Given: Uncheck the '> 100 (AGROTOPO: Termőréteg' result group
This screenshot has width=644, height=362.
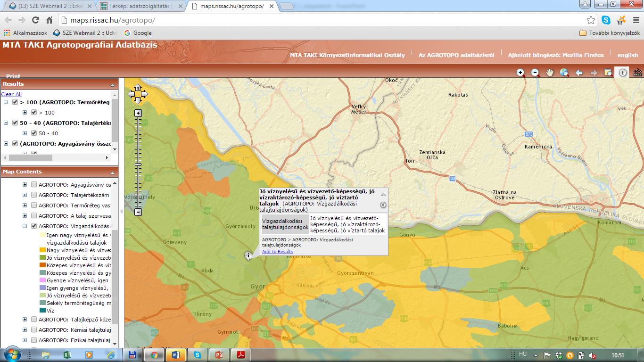Looking at the screenshot, I should [15, 102].
